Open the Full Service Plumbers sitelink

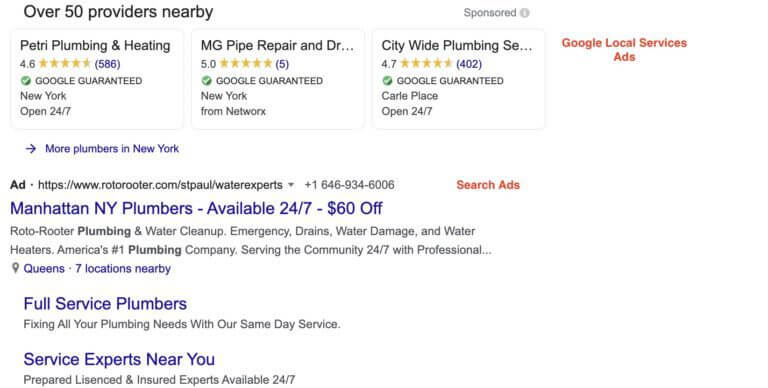105,304
